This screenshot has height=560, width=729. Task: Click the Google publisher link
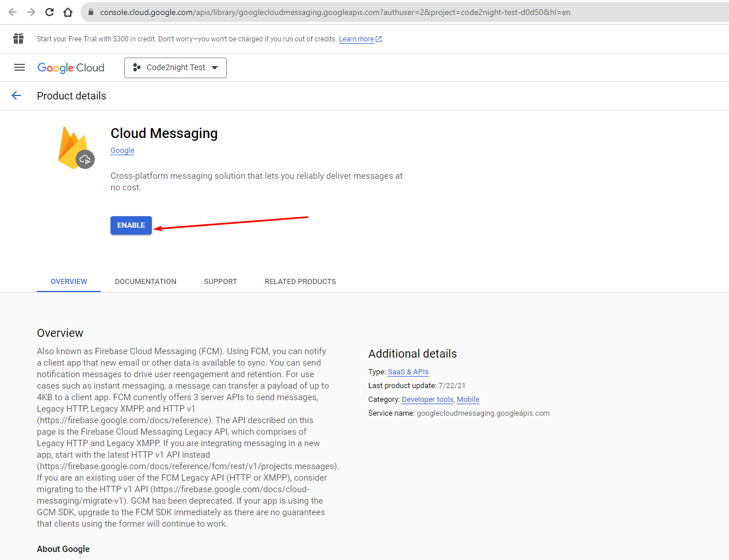(x=123, y=151)
